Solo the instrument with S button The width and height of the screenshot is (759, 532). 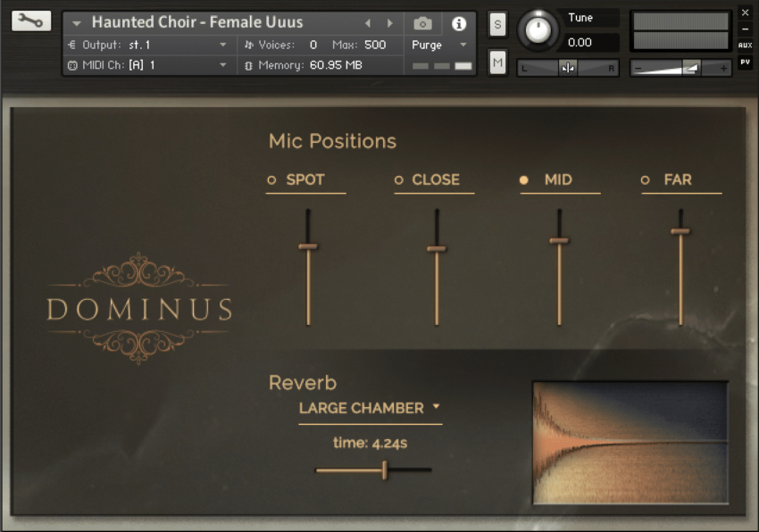(497, 25)
